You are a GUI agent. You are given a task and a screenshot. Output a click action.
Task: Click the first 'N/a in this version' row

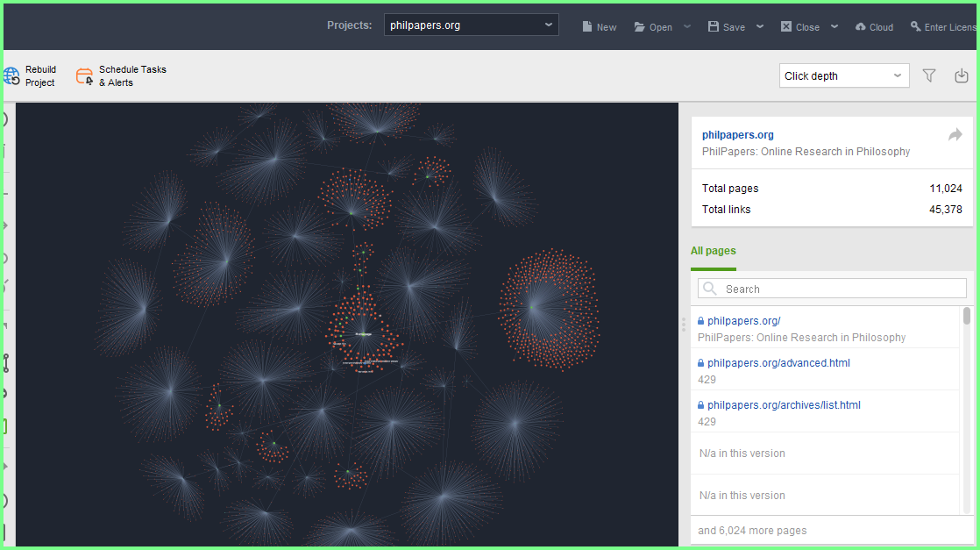click(x=825, y=453)
